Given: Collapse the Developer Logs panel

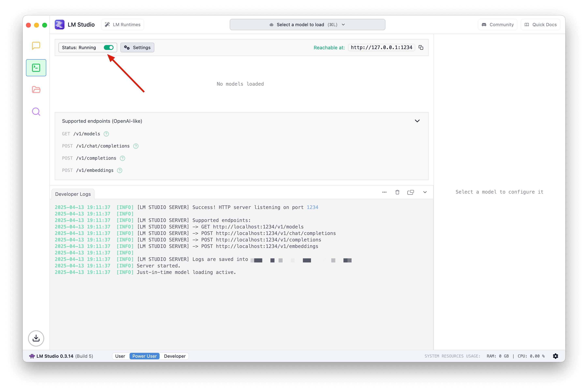Looking at the screenshot, I should click(425, 192).
